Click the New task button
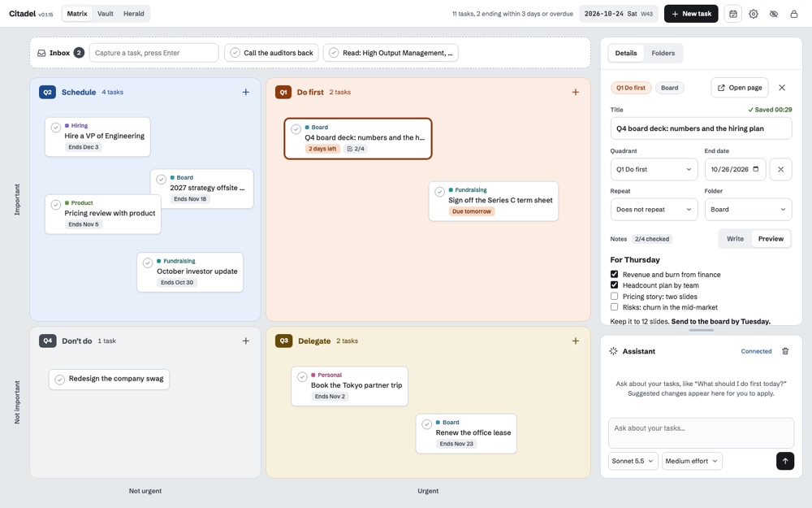This screenshot has height=508, width=812. [691, 14]
